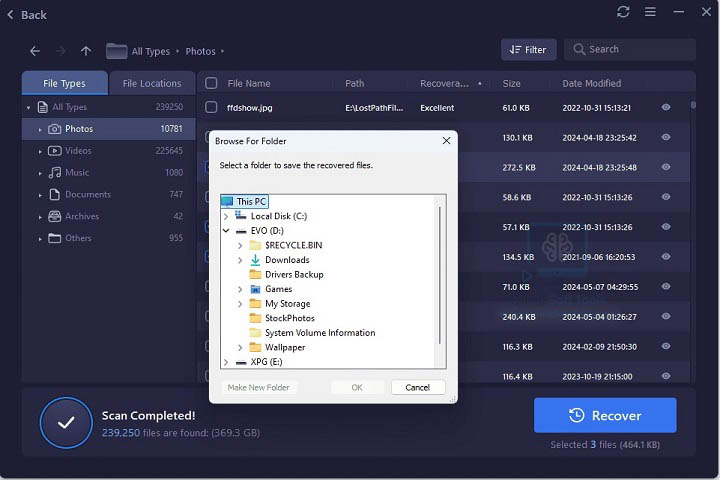Select the Downloads folder arrow icon

[255, 260]
